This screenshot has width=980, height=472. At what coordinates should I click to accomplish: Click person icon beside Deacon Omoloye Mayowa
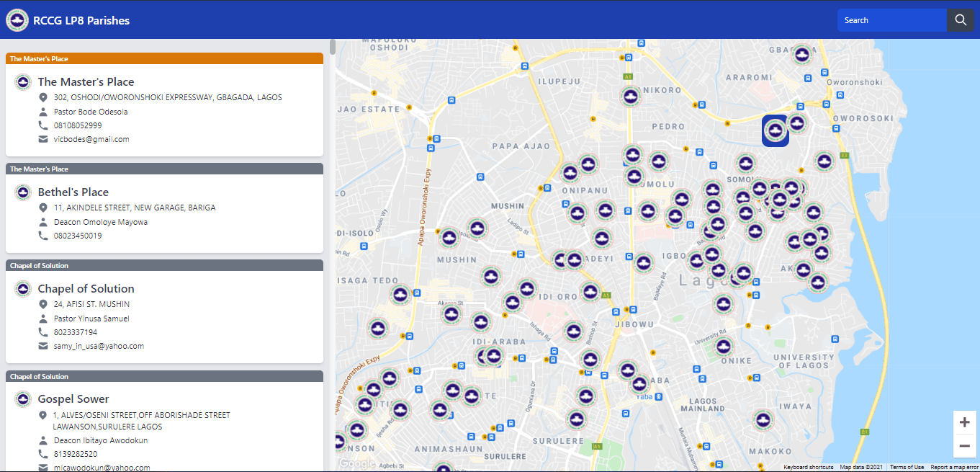click(43, 222)
